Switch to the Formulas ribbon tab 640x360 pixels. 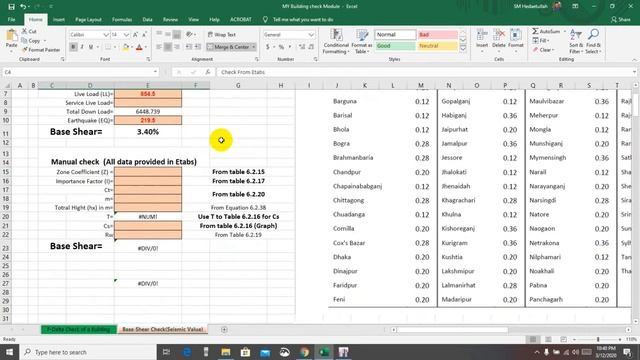tap(122, 19)
